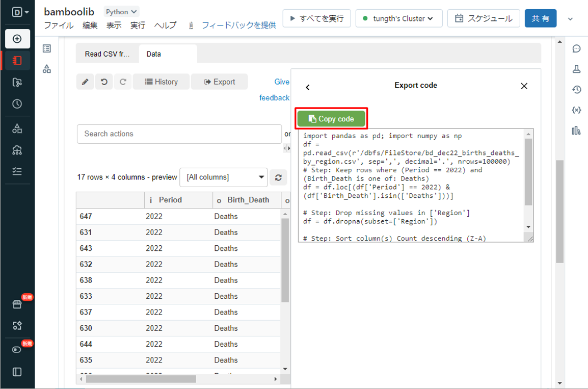Open the All columns selector
Viewport: 588px width, 389px height.
(x=223, y=177)
